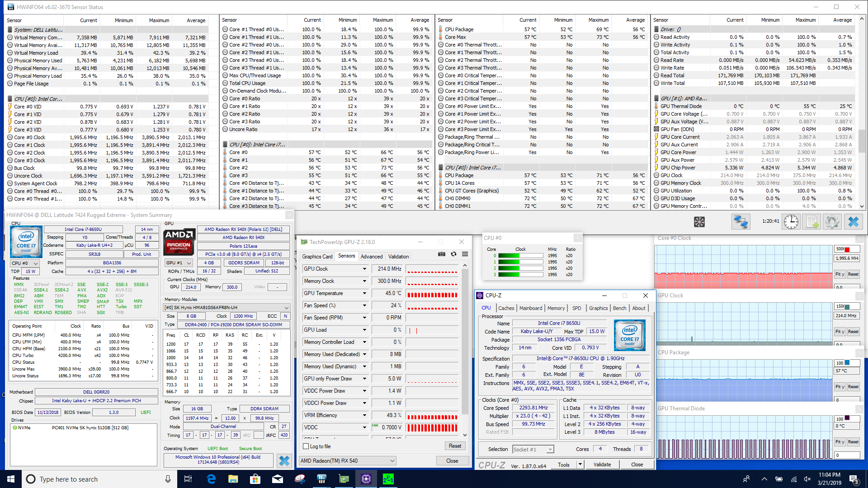The height and width of the screenshot is (488, 868).
Task: Open the CPU-Z Socket #1 selection dropdown
Action: pyautogui.click(x=533, y=450)
